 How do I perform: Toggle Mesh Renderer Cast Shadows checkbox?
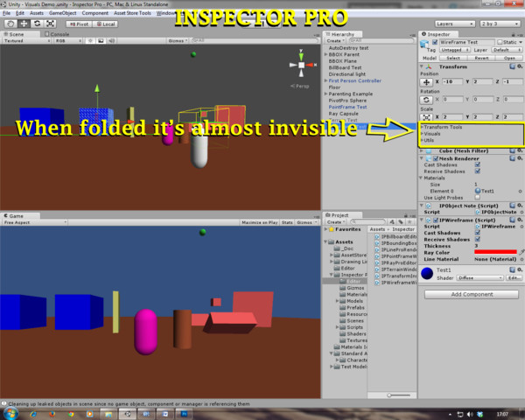pos(478,164)
